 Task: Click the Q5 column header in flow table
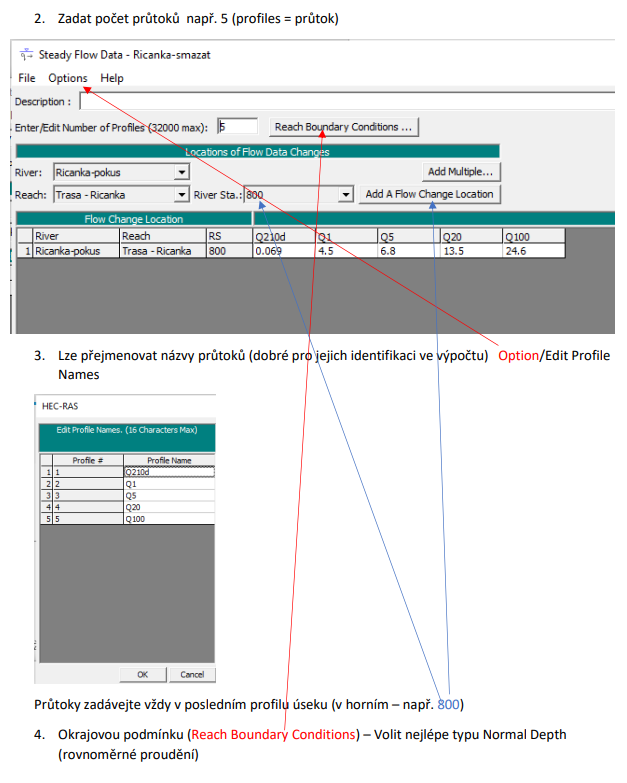[x=407, y=236]
